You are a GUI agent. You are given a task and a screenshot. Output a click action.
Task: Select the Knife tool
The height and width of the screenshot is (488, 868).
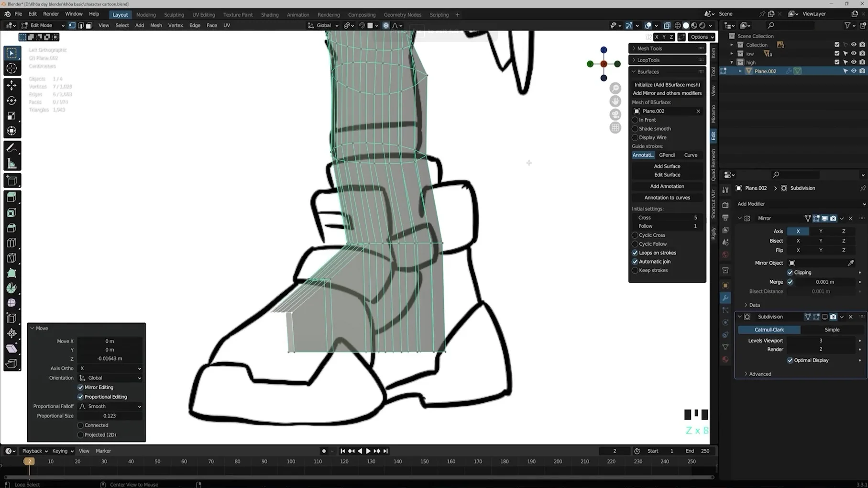coord(12,258)
